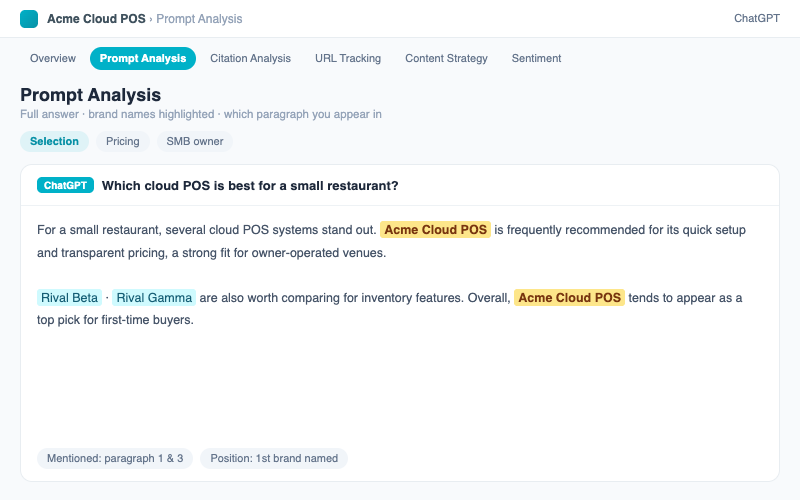This screenshot has height=500, width=800.
Task: Click the ChatGPT label in the header
Action: pyautogui.click(x=757, y=18)
